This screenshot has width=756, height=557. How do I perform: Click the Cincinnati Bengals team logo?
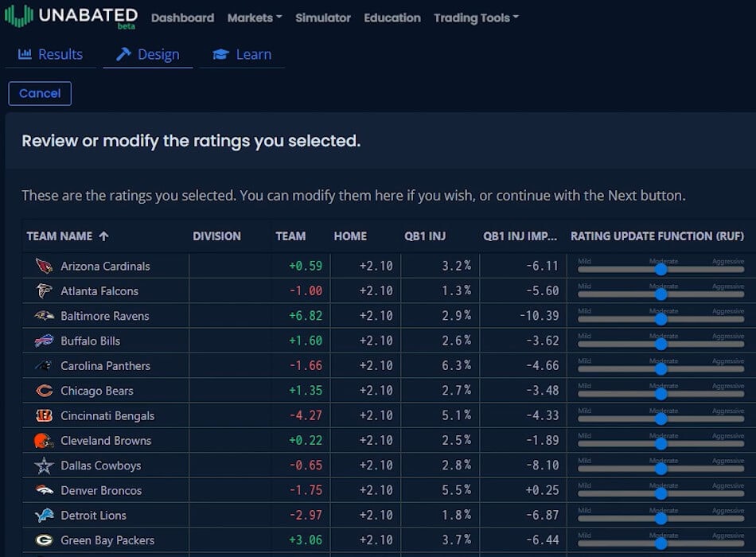44,415
